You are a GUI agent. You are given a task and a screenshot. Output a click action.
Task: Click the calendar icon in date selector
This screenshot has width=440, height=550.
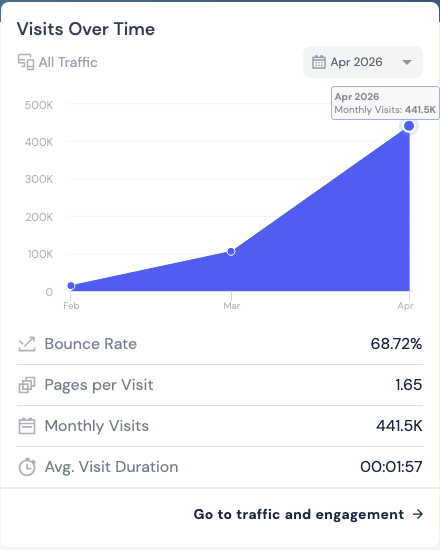click(x=319, y=62)
